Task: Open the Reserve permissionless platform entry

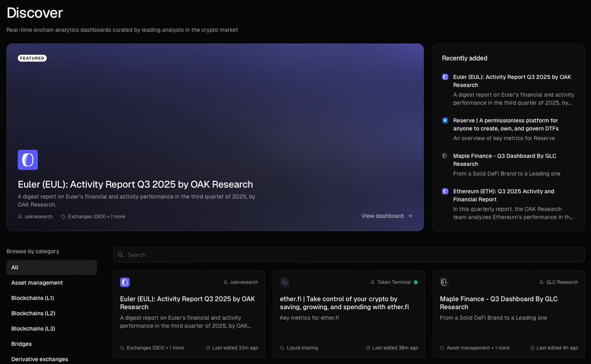Action: coord(506,125)
